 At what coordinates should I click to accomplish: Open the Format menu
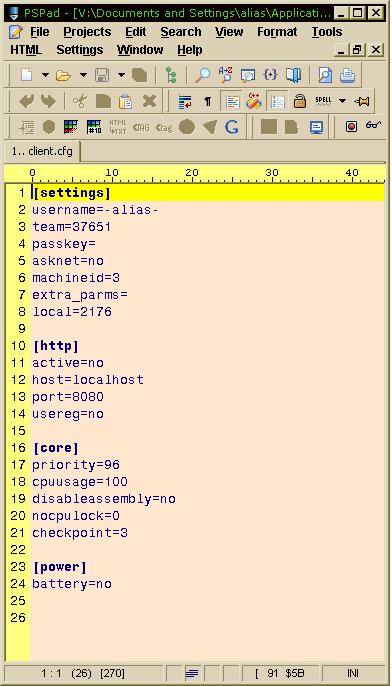[x=277, y=32]
